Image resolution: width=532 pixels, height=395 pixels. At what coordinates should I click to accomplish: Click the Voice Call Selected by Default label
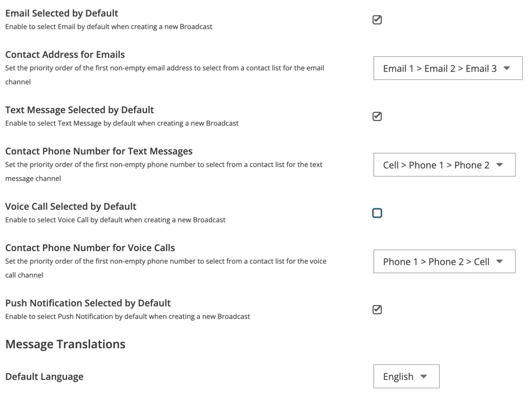coord(71,206)
